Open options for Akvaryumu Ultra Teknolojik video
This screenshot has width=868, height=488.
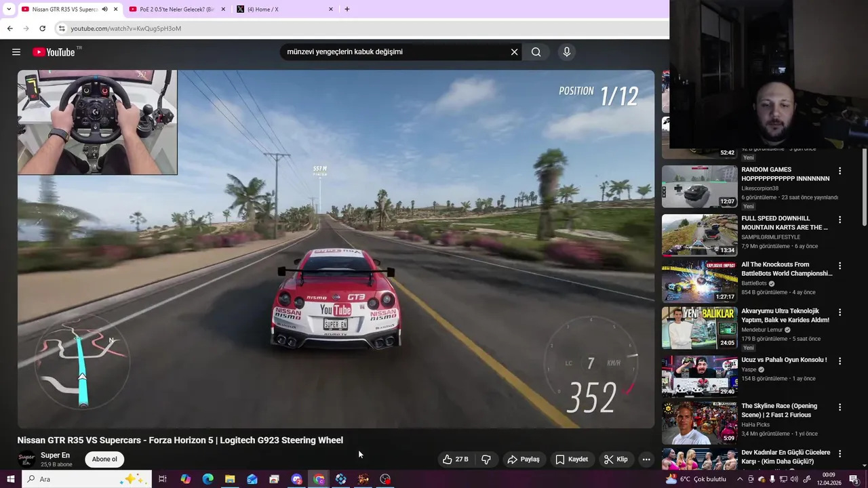[840, 312]
